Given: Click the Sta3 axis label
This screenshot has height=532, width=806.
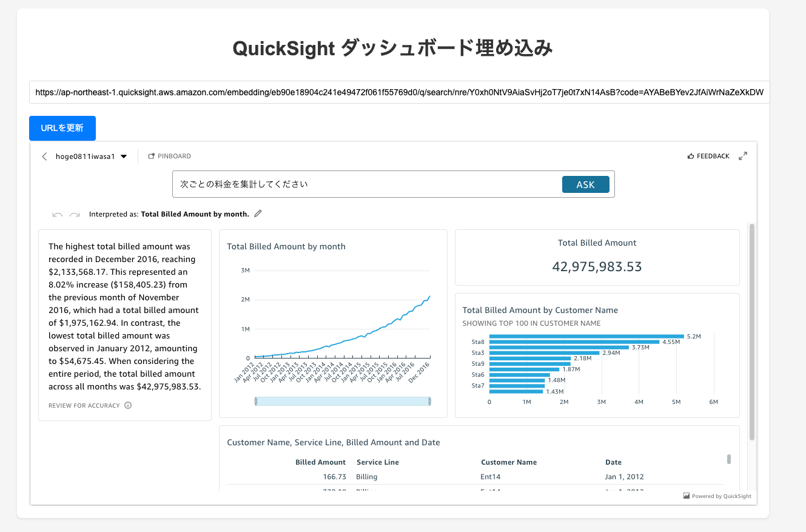Looking at the screenshot, I should [x=478, y=353].
